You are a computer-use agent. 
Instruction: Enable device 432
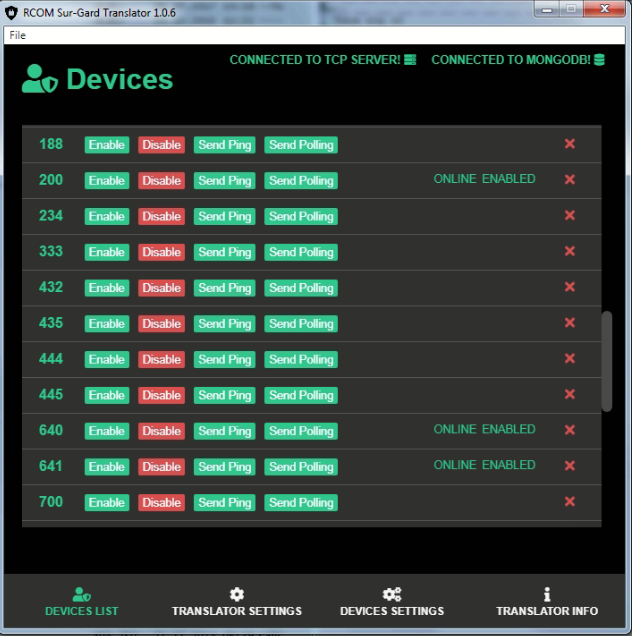coord(107,288)
